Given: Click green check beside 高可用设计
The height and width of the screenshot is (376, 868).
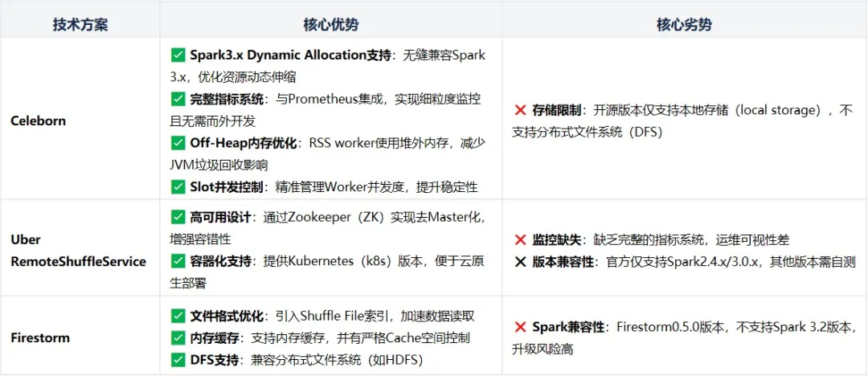Looking at the screenshot, I should click(x=177, y=217).
